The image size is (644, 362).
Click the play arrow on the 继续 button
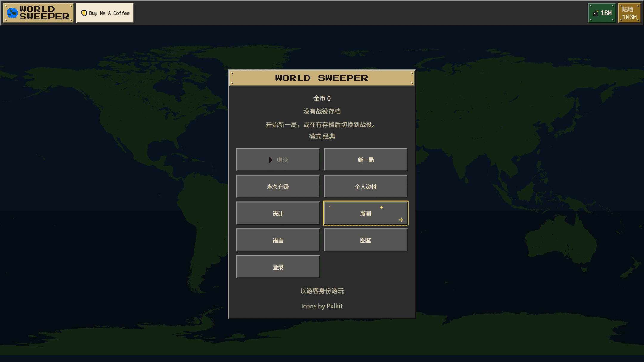pos(270,160)
